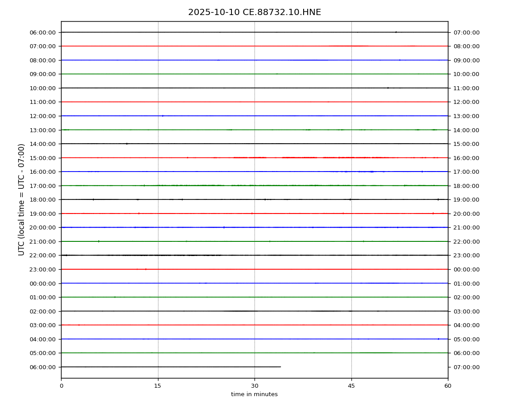This screenshot has width=509, height=420.
Task: Click the plot title "2025-10-10 CE.88732.10.HNE"
Action: [x=254, y=12]
